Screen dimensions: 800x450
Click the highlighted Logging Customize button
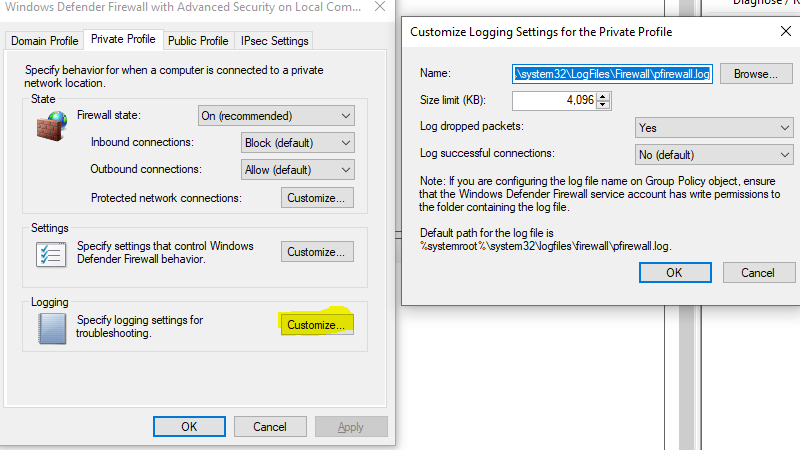click(x=316, y=325)
